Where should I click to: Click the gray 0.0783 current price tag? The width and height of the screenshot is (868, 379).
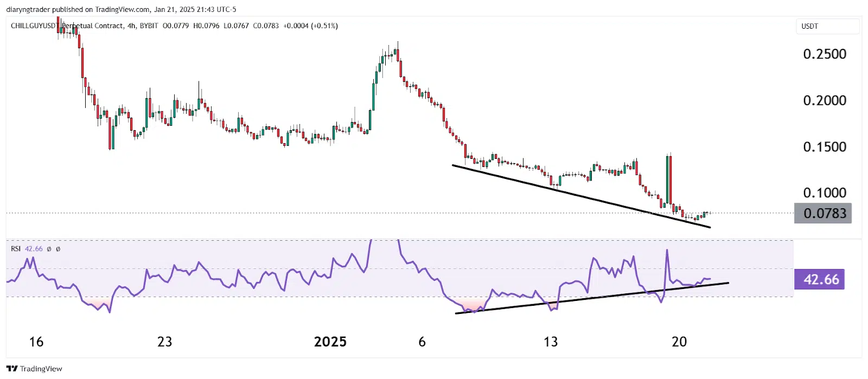tap(823, 214)
